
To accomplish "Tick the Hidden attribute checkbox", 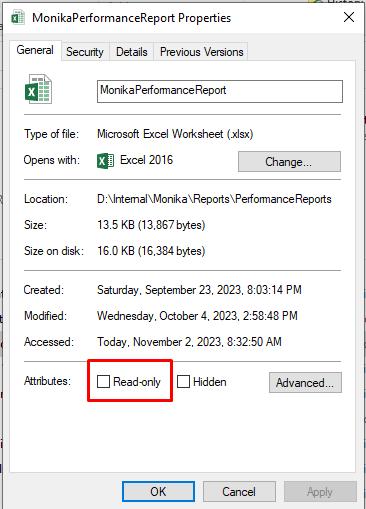I will click(x=183, y=381).
